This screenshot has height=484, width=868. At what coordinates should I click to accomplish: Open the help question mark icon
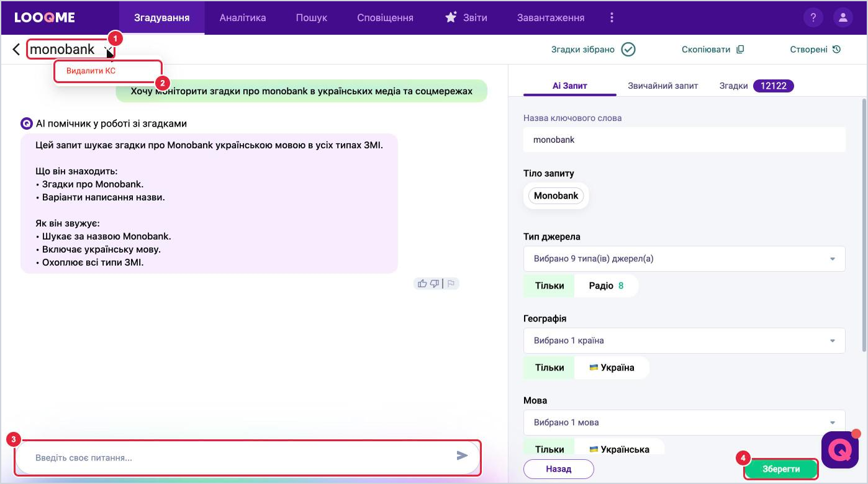pyautogui.click(x=813, y=17)
